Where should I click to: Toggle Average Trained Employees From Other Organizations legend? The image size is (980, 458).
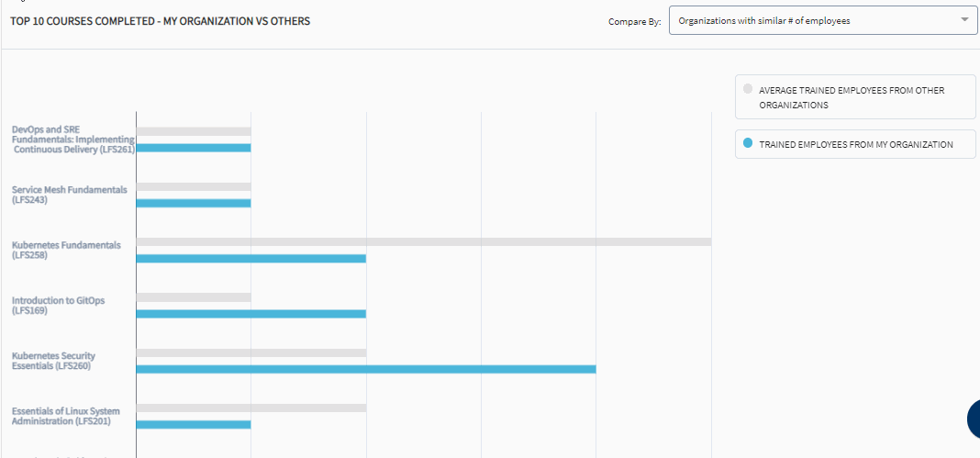pos(855,97)
